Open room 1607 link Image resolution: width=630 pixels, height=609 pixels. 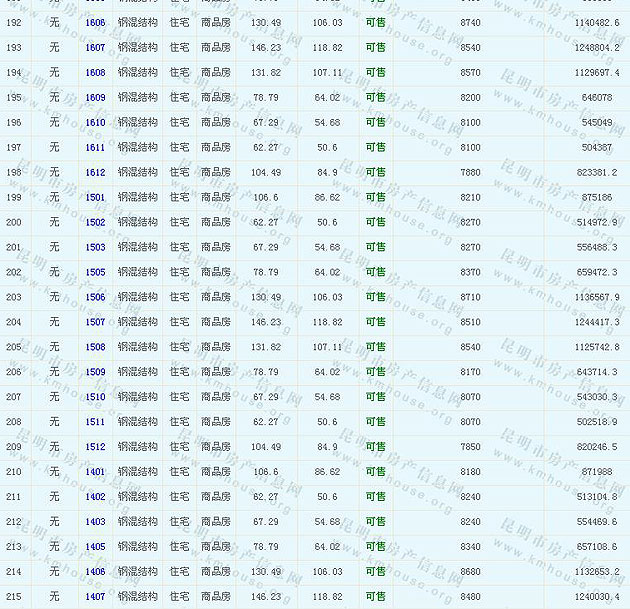pyautogui.click(x=95, y=47)
